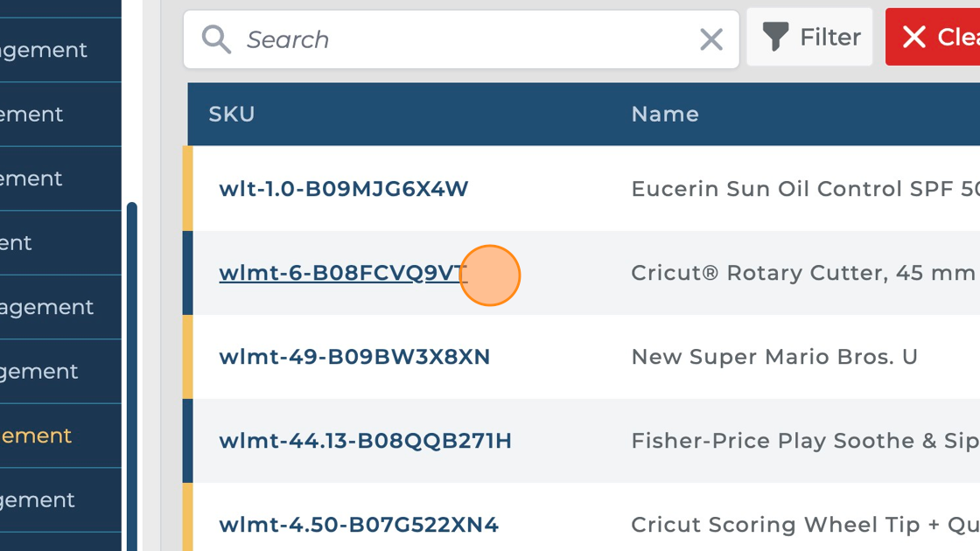Sort by the SKU column header
Image resolution: width=980 pixels, height=551 pixels.
(232, 115)
